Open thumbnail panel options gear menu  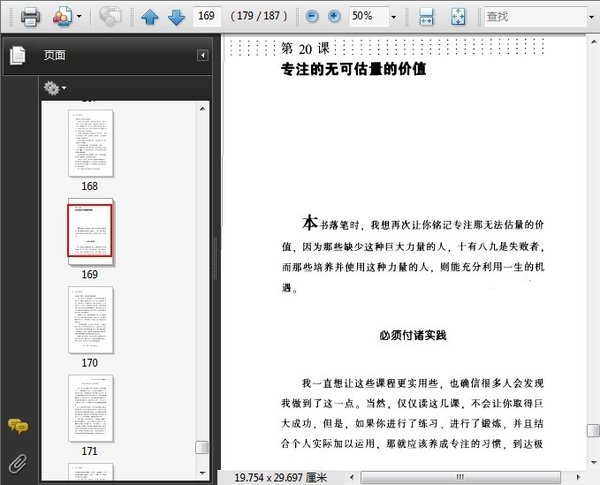coord(54,88)
